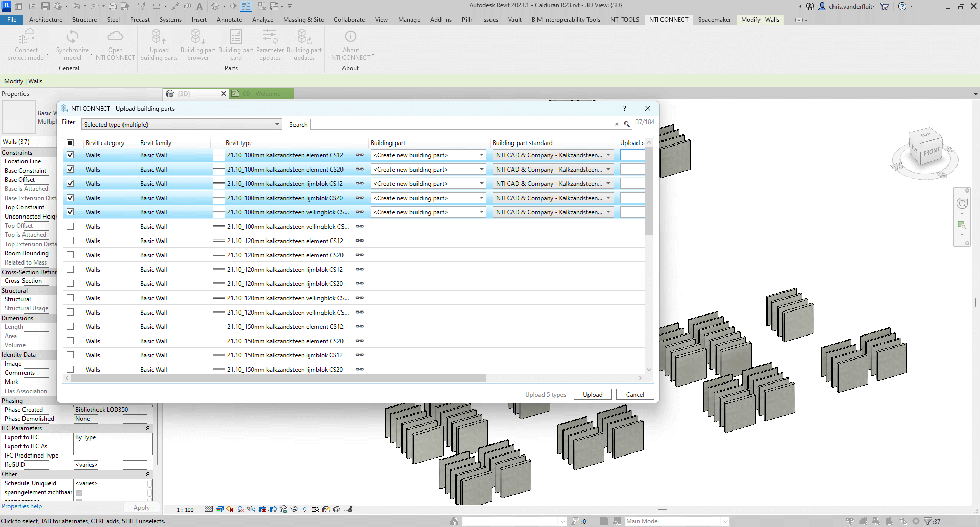Click the Open folder icon in quick access toolbar
This screenshot has height=527, width=980.
(x=33, y=6)
